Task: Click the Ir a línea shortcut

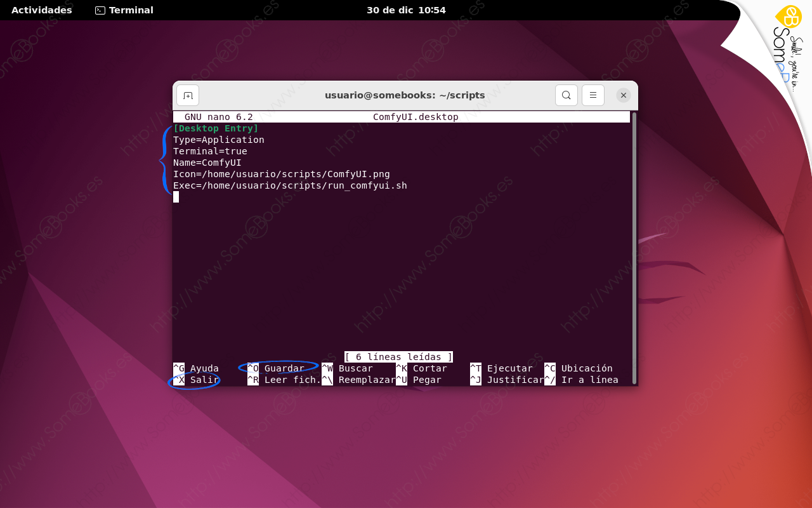Action: pyautogui.click(x=590, y=380)
